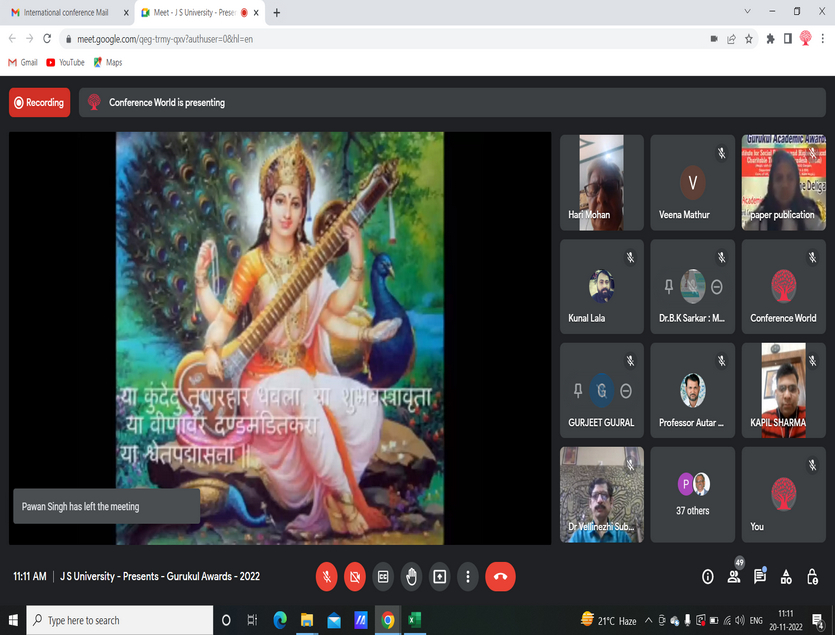Viewport: 835px width, 635px height.
Task: Select the Hari Mohan video tile
Action: click(602, 182)
